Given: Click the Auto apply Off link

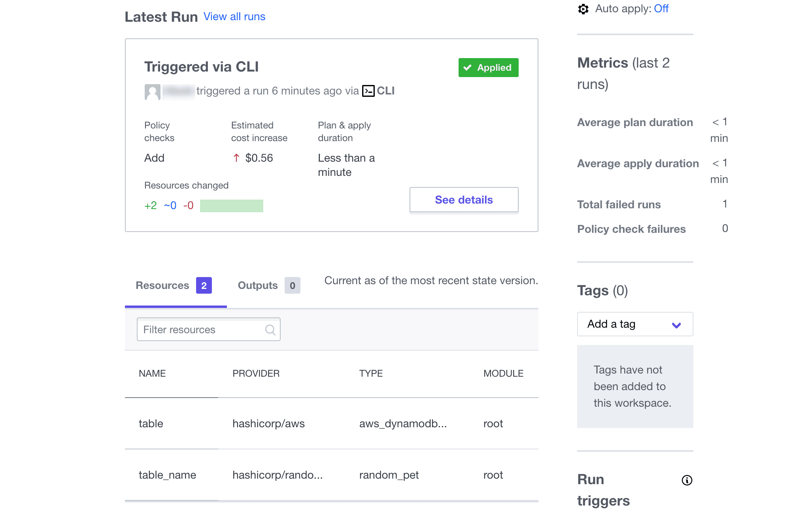Looking at the screenshot, I should [661, 9].
